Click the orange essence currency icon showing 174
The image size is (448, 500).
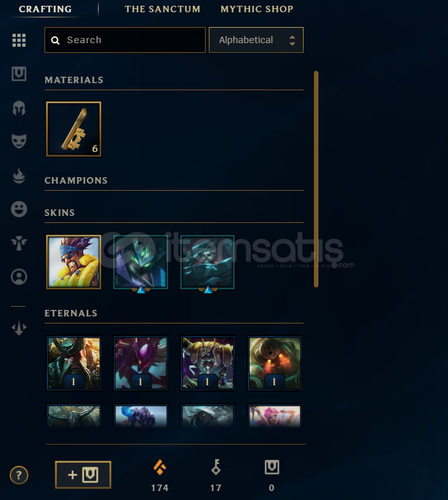click(160, 468)
